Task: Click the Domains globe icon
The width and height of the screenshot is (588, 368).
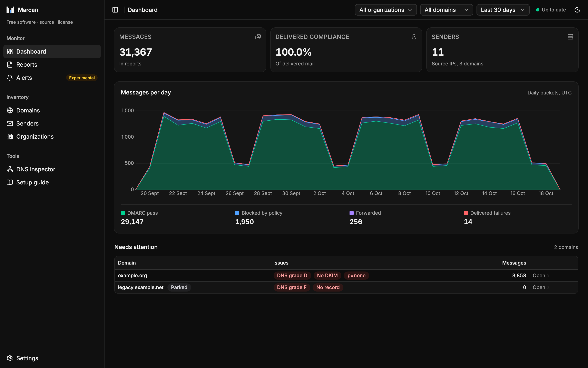Action: tap(10, 110)
